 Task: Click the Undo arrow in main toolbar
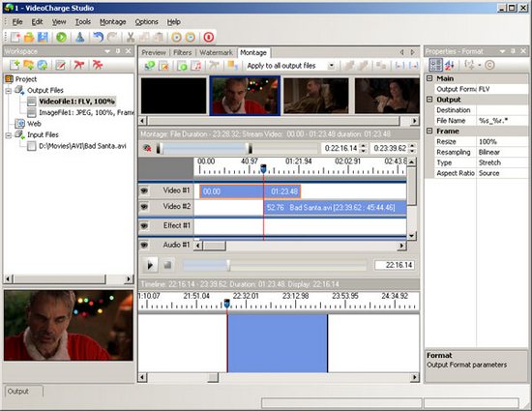(x=98, y=37)
